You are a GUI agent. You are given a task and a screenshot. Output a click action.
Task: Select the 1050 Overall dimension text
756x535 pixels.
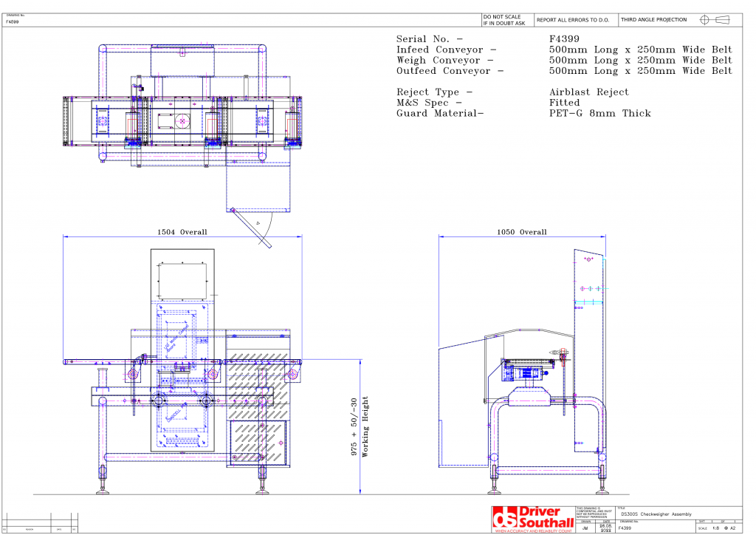click(522, 232)
